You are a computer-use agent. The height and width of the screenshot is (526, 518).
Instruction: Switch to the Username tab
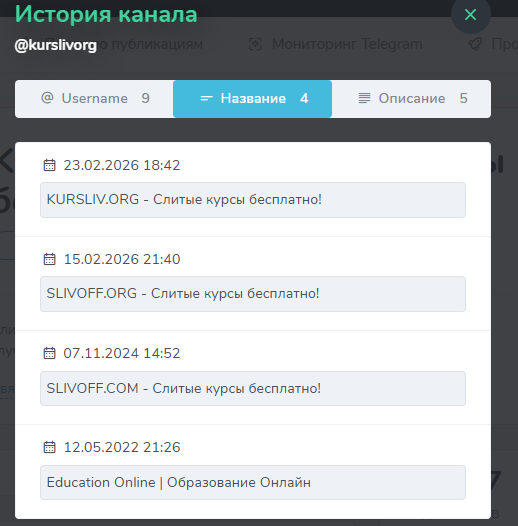tap(94, 99)
